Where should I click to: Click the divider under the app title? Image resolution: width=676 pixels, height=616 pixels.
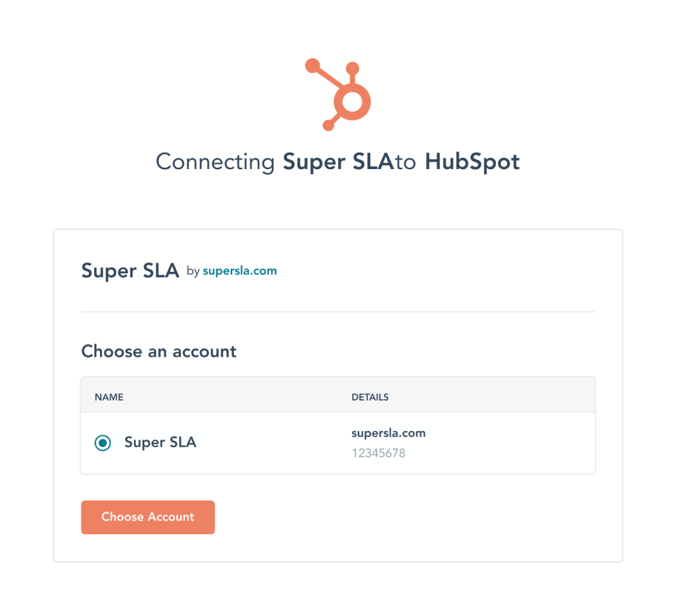338,312
